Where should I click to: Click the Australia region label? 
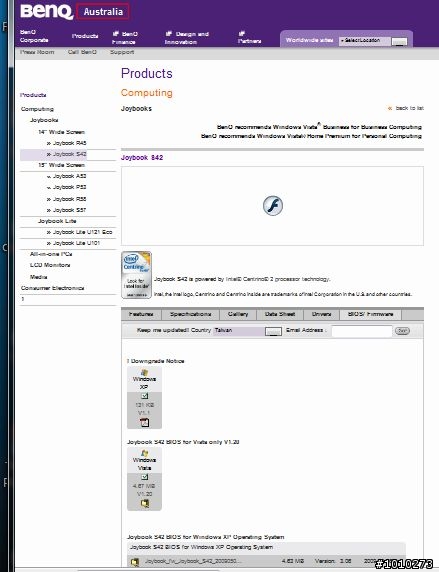click(103, 12)
